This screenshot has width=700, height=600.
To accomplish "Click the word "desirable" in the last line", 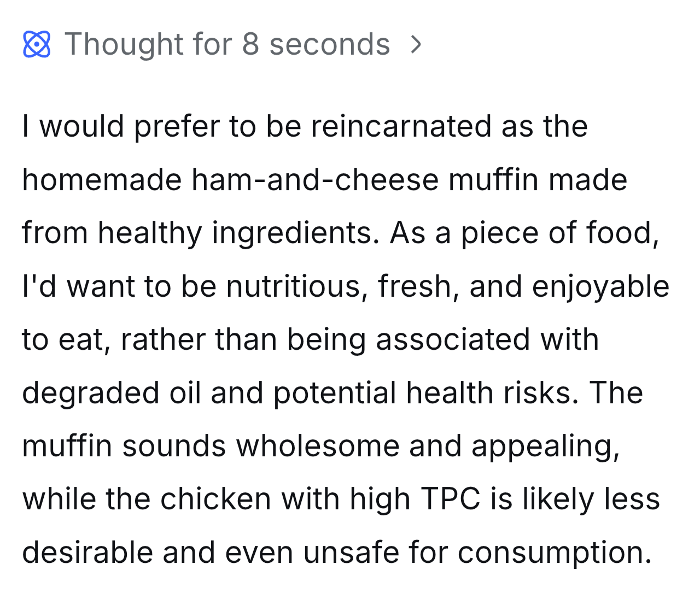I will pos(87,552).
